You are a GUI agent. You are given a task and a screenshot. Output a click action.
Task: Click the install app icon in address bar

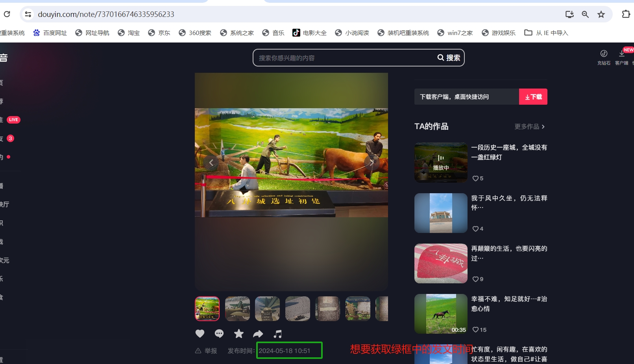point(569,14)
